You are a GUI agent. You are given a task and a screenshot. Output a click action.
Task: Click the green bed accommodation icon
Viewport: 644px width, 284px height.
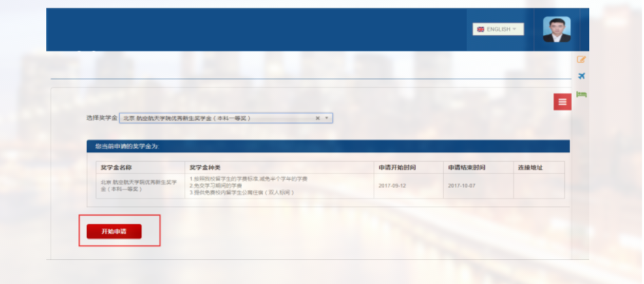[x=581, y=94]
